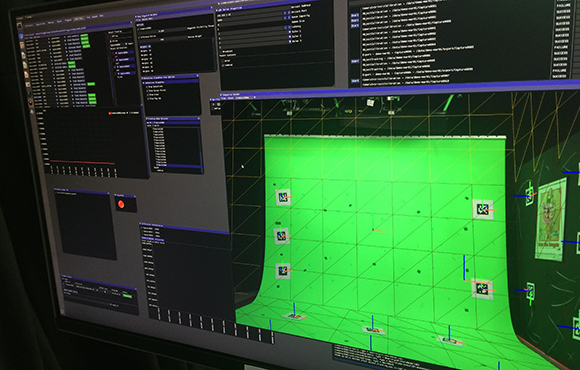Open the green spreadsheet document dock icon

[x=25, y=65]
